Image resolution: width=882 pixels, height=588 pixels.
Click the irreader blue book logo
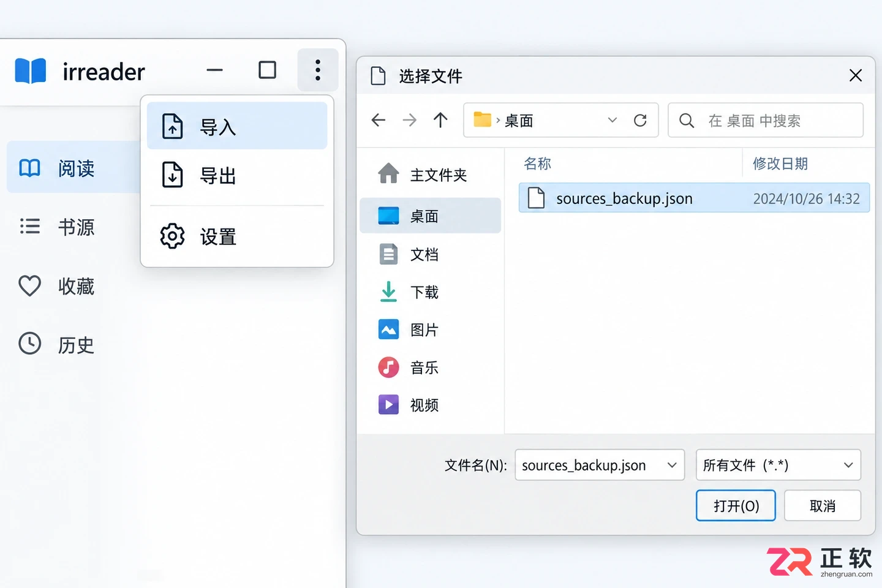31,71
